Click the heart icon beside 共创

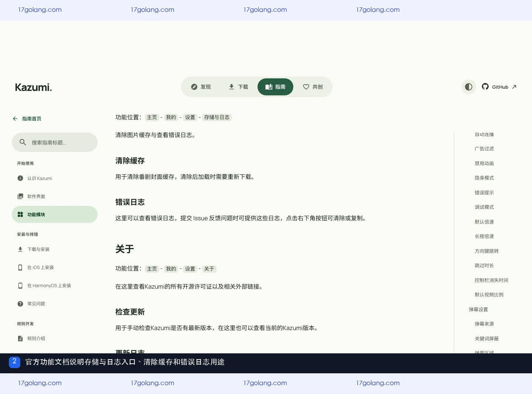(306, 87)
